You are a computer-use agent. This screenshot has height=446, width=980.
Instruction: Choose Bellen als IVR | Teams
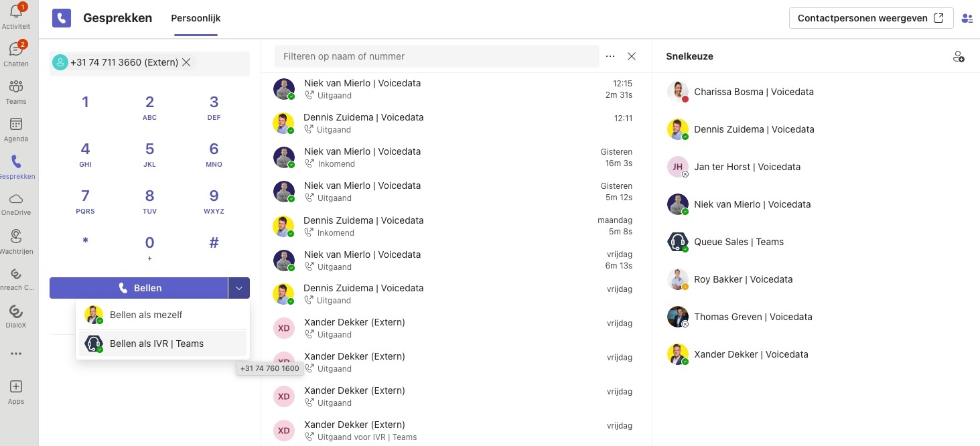tap(162, 344)
